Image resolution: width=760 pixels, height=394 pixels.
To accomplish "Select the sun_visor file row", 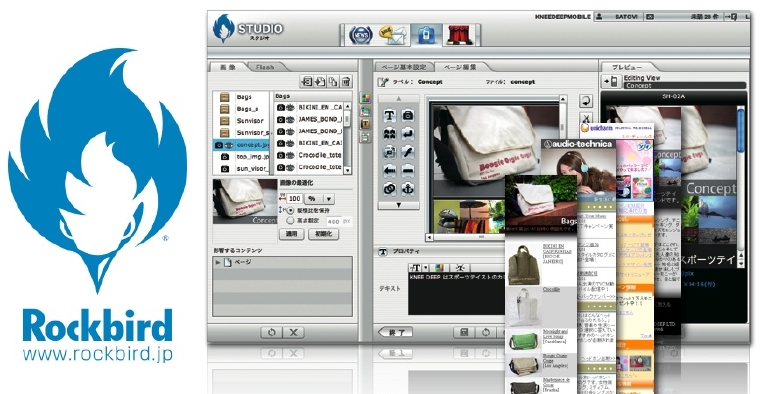I will coord(241,169).
